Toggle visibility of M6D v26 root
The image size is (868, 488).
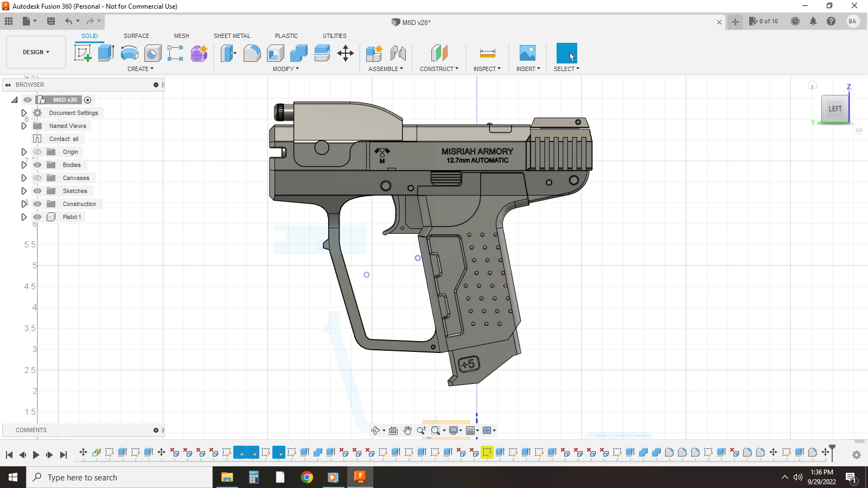pyautogui.click(x=28, y=100)
